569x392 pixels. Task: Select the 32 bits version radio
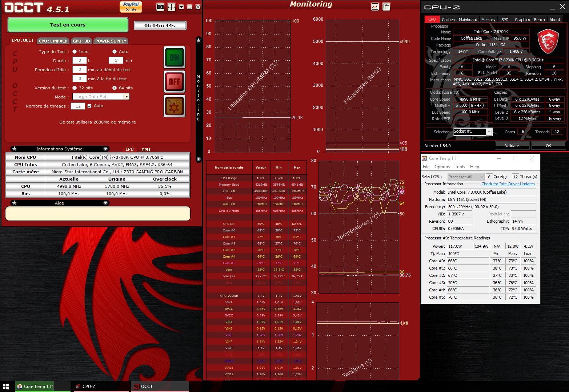coord(75,88)
